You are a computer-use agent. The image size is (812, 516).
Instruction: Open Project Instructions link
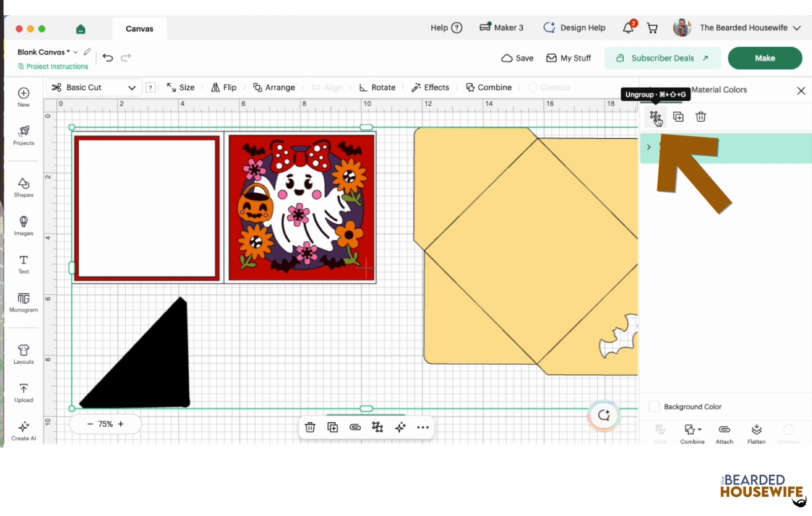[x=53, y=66]
